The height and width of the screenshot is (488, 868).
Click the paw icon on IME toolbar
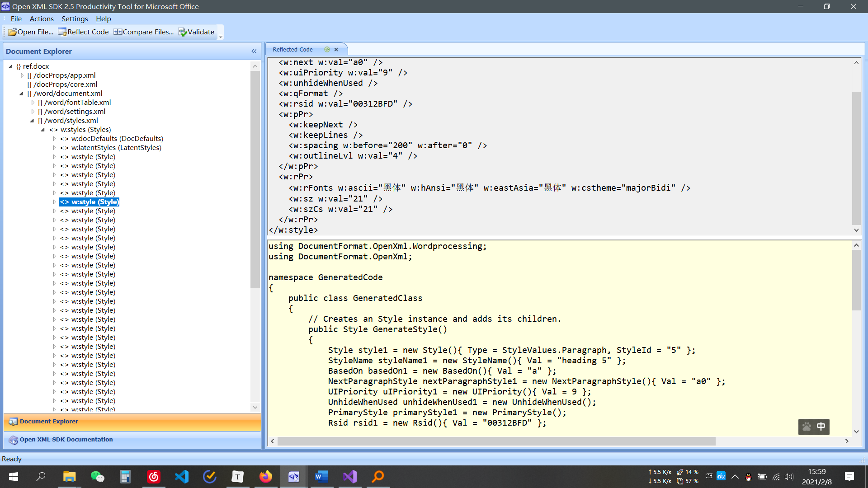pyautogui.click(x=807, y=427)
